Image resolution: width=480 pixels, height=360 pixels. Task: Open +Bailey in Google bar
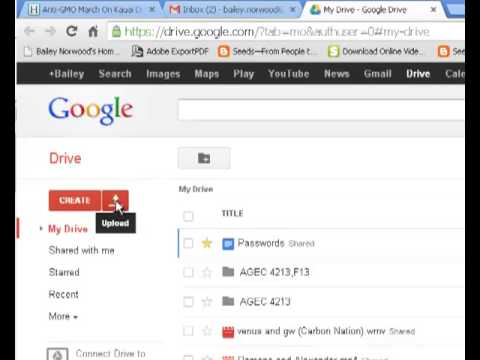pos(67,74)
